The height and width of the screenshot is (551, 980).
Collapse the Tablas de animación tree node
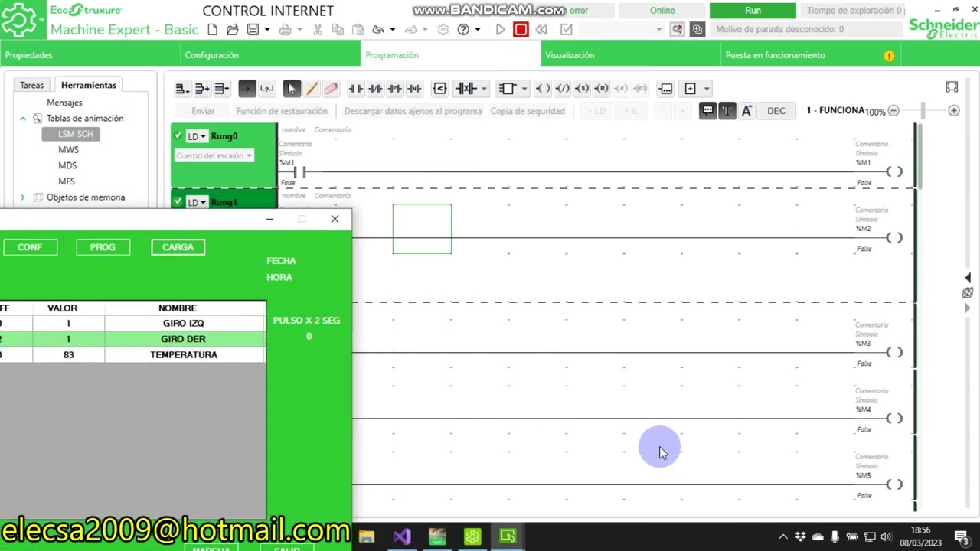click(23, 119)
